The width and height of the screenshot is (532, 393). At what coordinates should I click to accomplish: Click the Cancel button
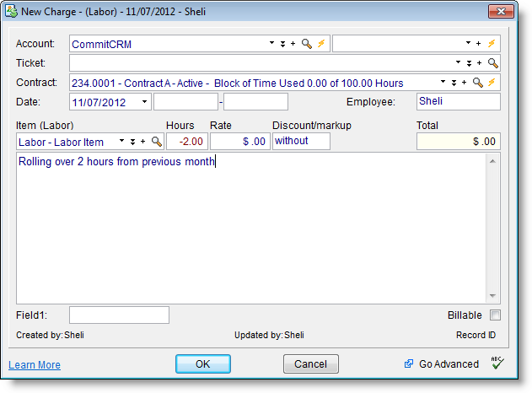tap(310, 364)
